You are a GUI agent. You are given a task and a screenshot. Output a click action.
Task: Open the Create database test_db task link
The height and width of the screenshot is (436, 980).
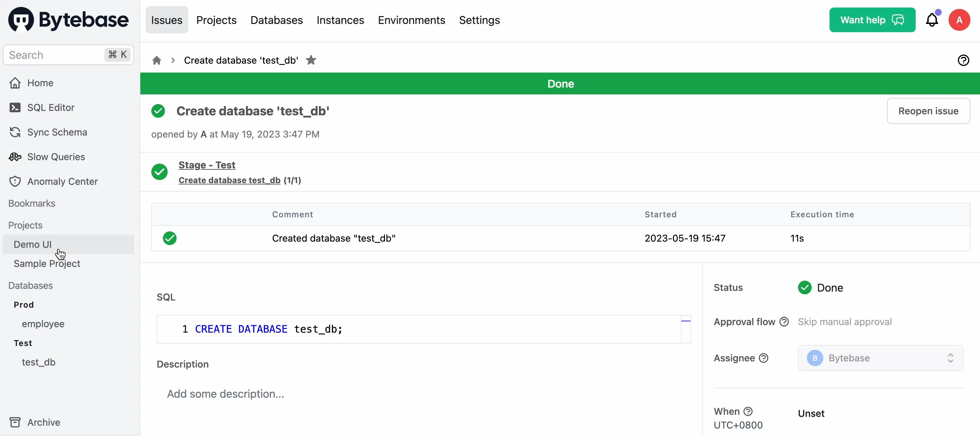(229, 180)
